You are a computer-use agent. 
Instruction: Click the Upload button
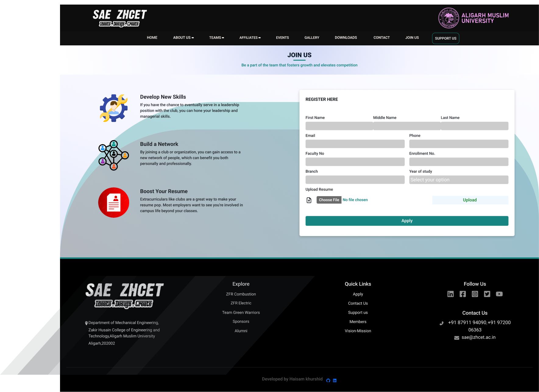pos(470,200)
